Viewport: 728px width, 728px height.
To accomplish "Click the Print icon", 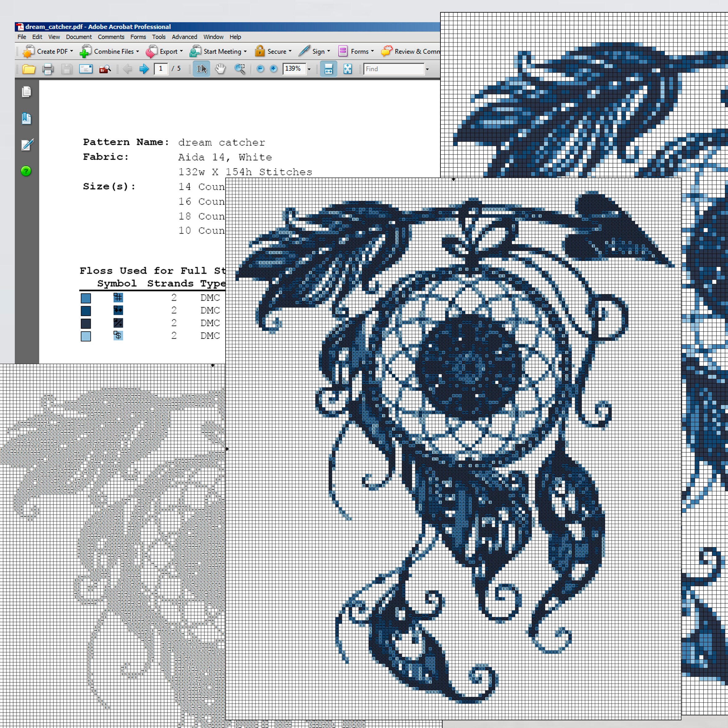I will 47,69.
